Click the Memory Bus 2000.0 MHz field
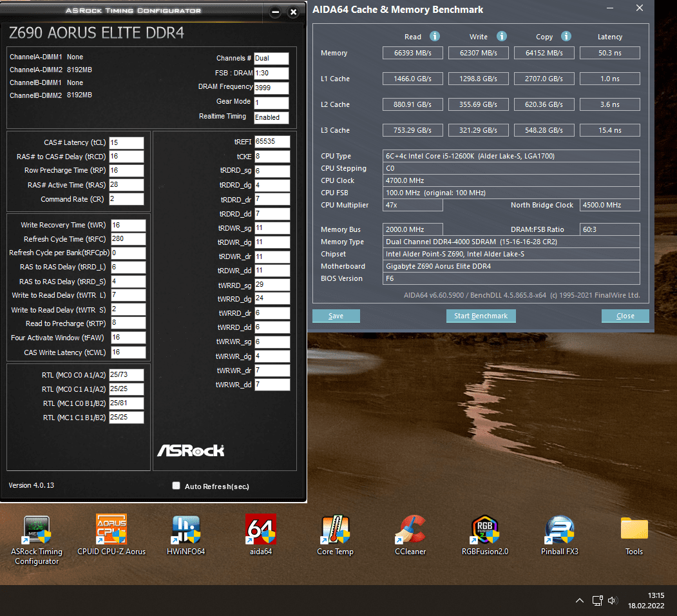This screenshot has width=677, height=616. pos(412,229)
